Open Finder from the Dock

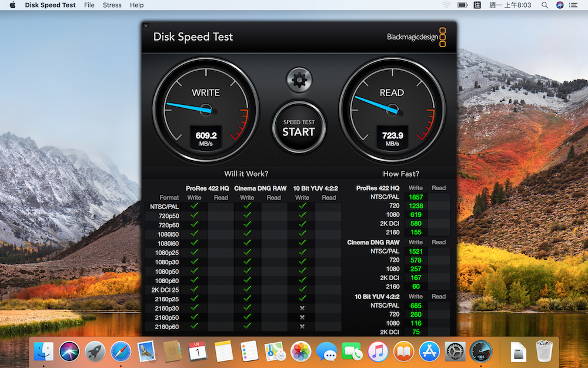coord(44,352)
